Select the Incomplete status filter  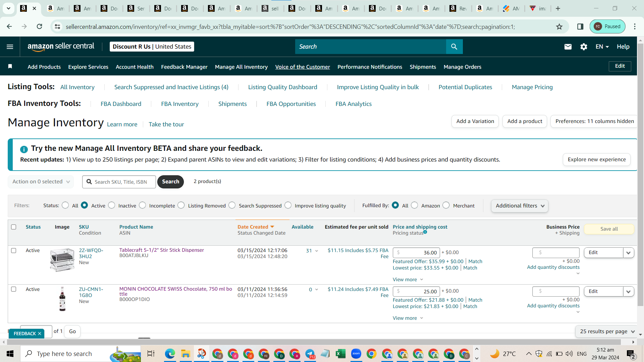click(x=143, y=205)
